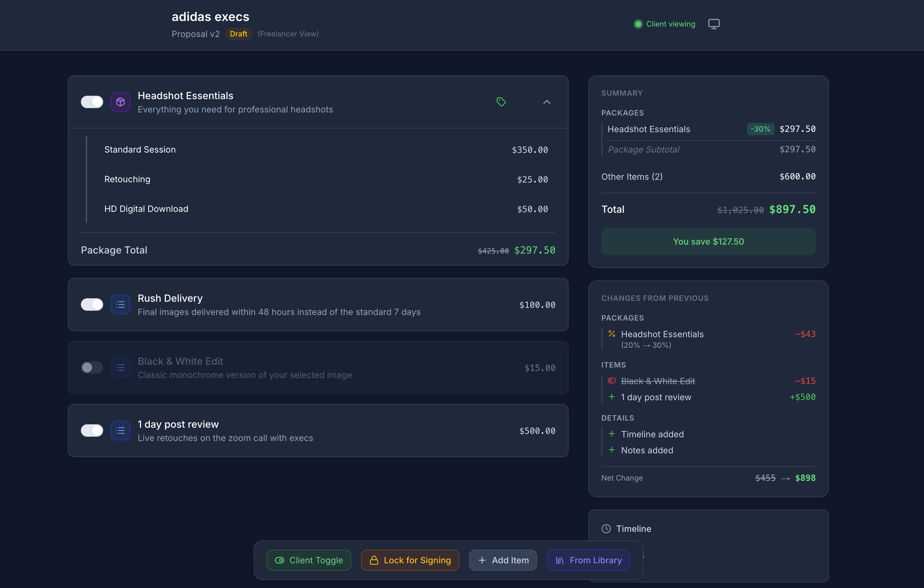
Task: Click the You save $127.50 banner
Action: click(708, 241)
